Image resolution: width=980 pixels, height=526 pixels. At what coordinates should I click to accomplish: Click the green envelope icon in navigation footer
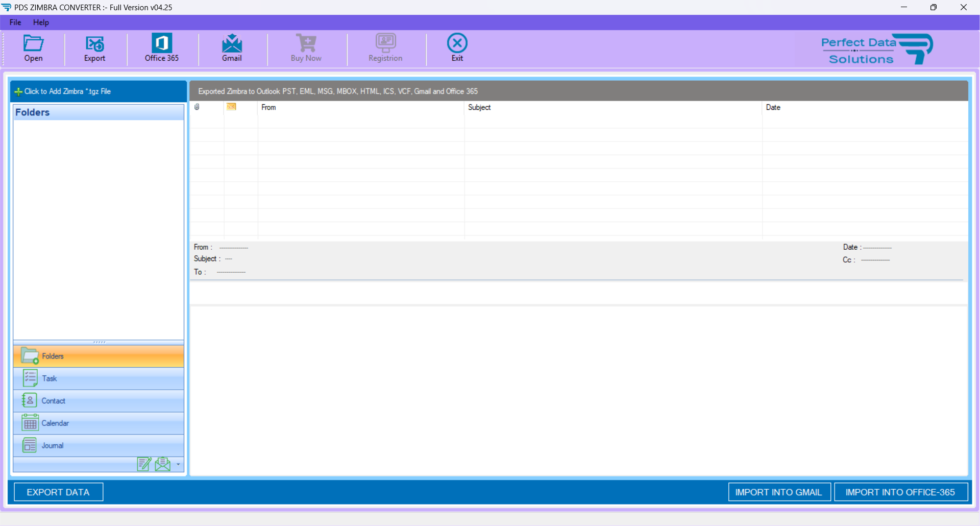click(163, 464)
